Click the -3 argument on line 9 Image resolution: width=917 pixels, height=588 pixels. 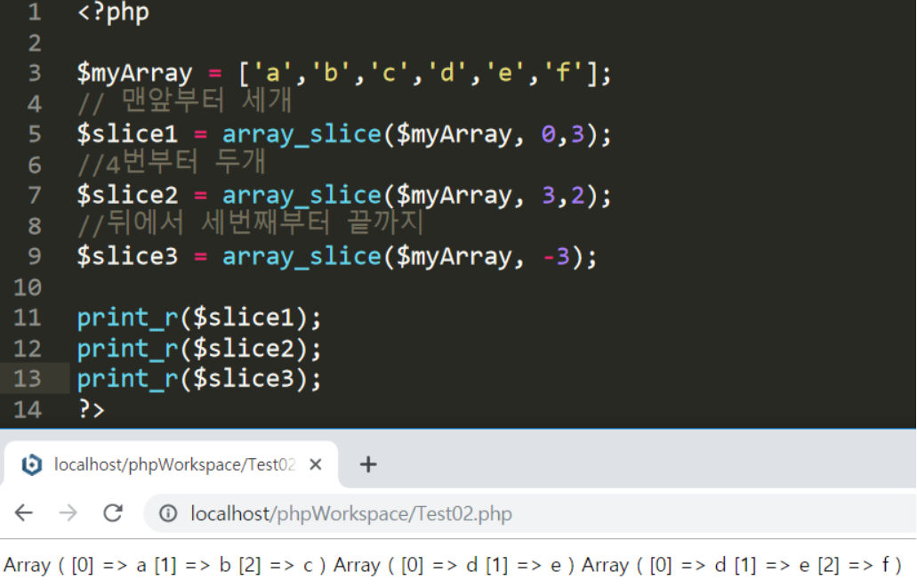pyautogui.click(x=556, y=256)
